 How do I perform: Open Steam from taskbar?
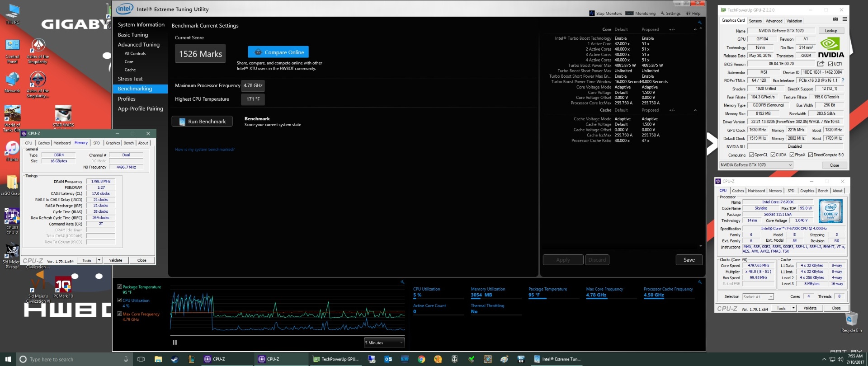(175, 359)
